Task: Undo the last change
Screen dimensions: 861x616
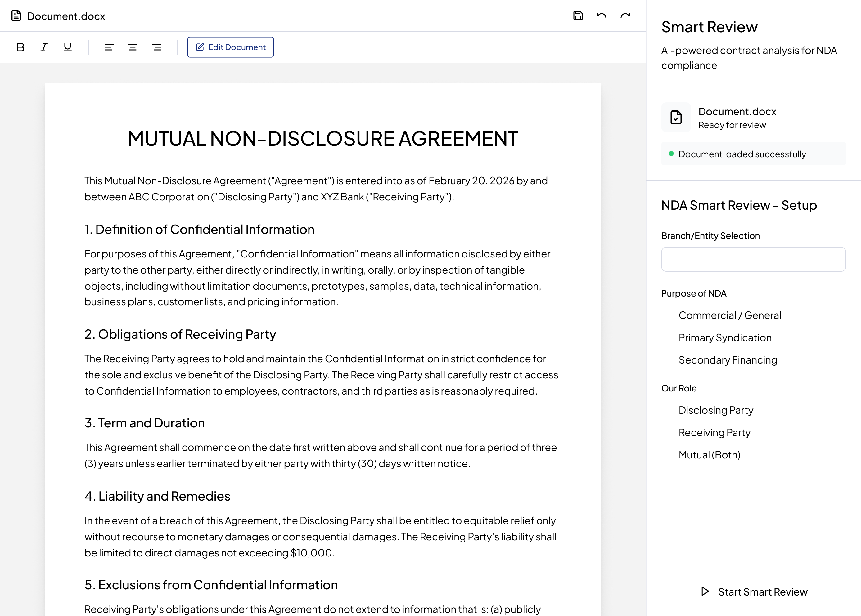Action: pos(602,16)
